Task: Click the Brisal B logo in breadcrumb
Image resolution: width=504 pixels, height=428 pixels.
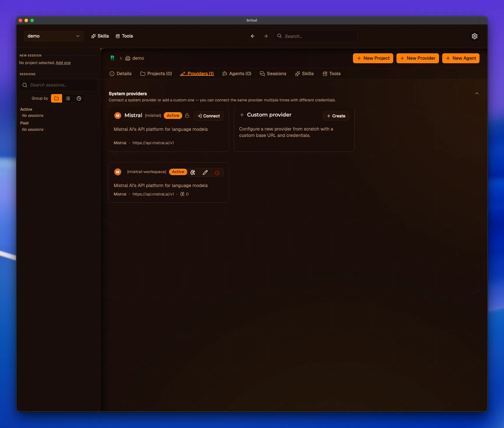Action: point(112,58)
